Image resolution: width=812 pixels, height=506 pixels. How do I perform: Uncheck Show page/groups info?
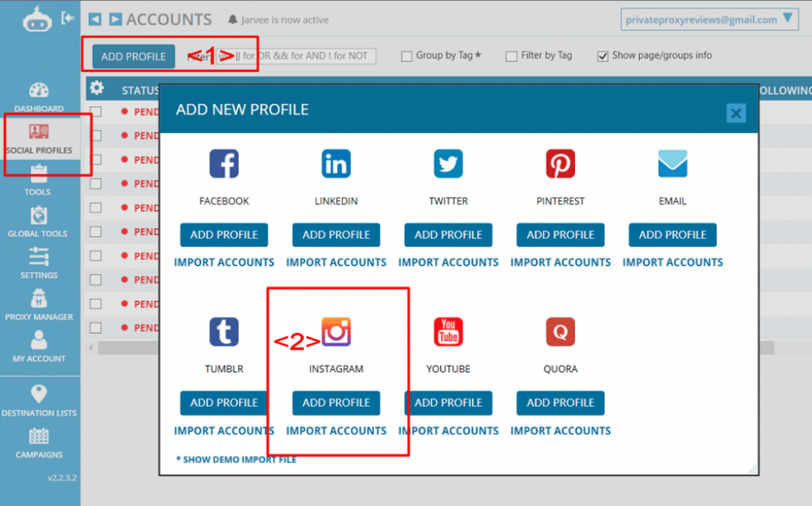click(603, 56)
